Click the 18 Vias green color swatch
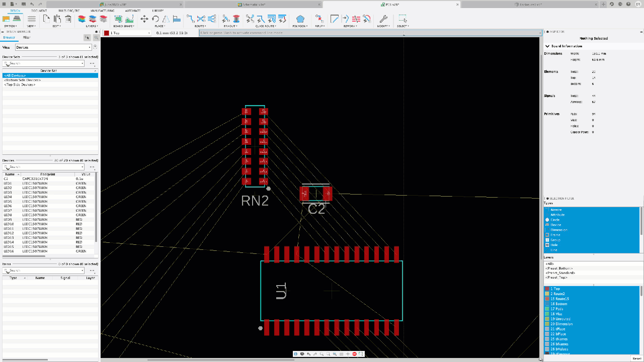 547,314
